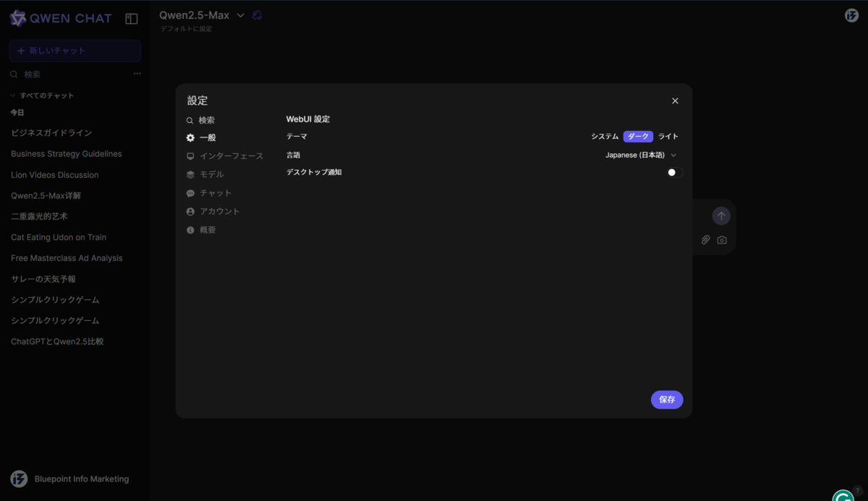
Task: Click デフォルトに設定 link
Action: tap(187, 29)
